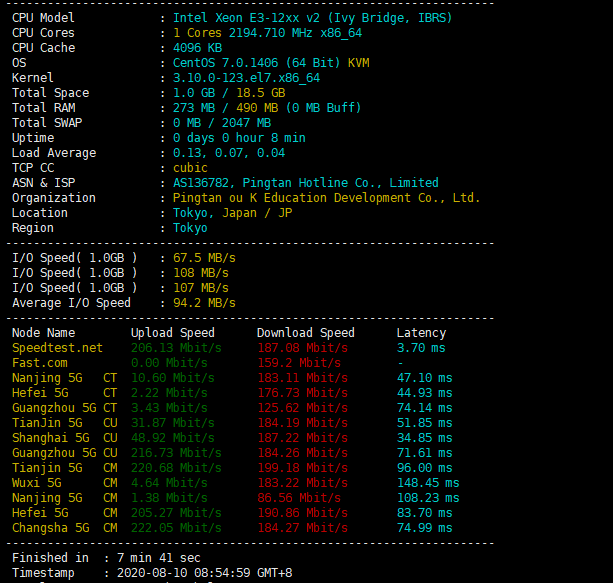
Task: Click the 'Latency' column header
Action: pyautogui.click(x=421, y=333)
